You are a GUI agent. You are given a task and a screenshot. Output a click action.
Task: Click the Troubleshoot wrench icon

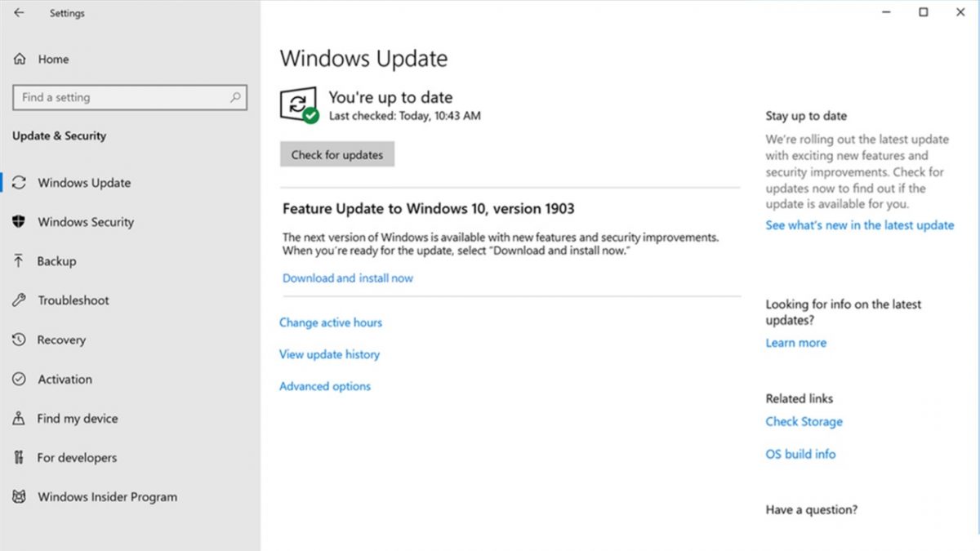pyautogui.click(x=19, y=300)
